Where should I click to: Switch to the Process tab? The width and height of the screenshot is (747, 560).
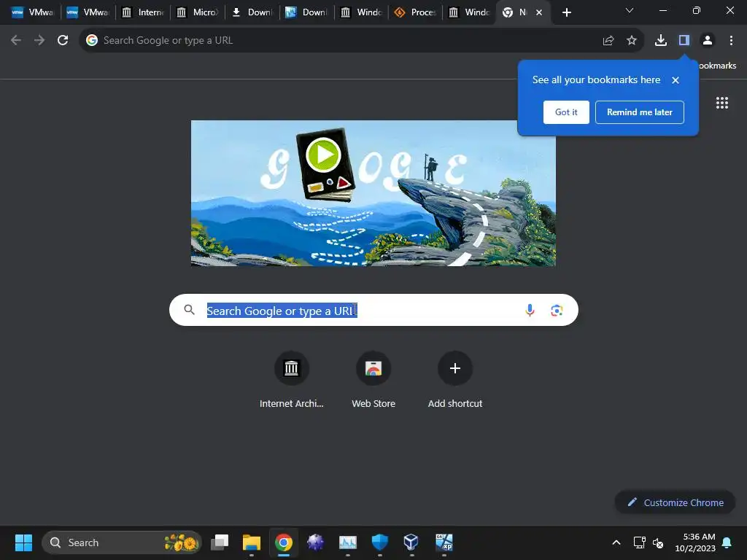pos(415,12)
